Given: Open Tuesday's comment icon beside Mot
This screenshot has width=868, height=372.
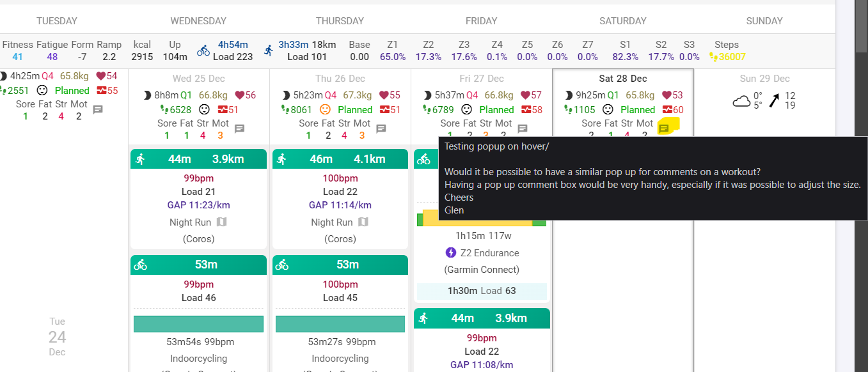Looking at the screenshot, I should (98, 109).
